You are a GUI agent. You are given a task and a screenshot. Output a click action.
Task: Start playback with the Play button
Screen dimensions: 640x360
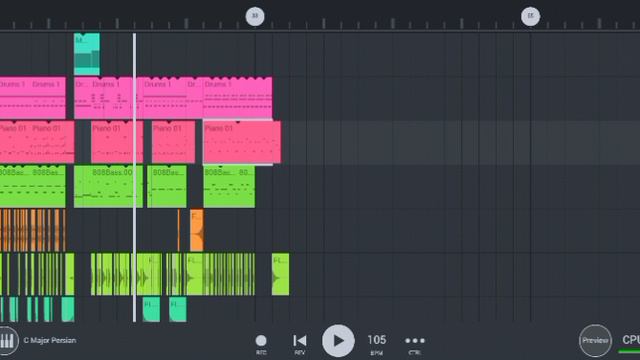[x=338, y=341]
